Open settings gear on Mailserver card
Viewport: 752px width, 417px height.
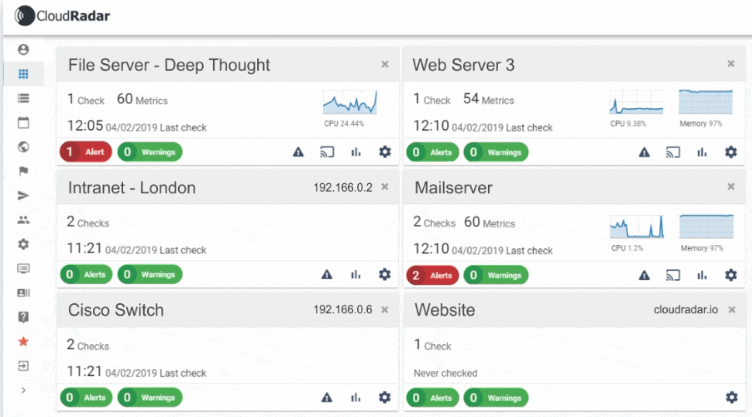731,275
